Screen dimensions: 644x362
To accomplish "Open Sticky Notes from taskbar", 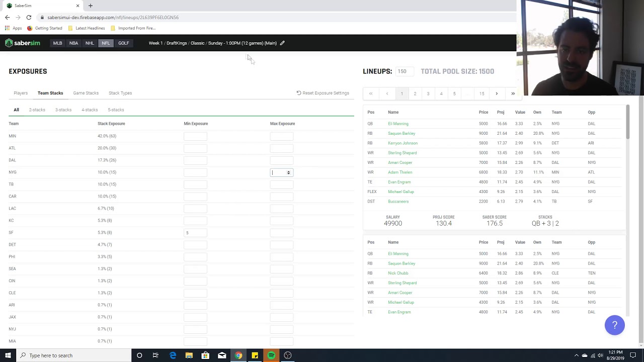I will coord(255,355).
